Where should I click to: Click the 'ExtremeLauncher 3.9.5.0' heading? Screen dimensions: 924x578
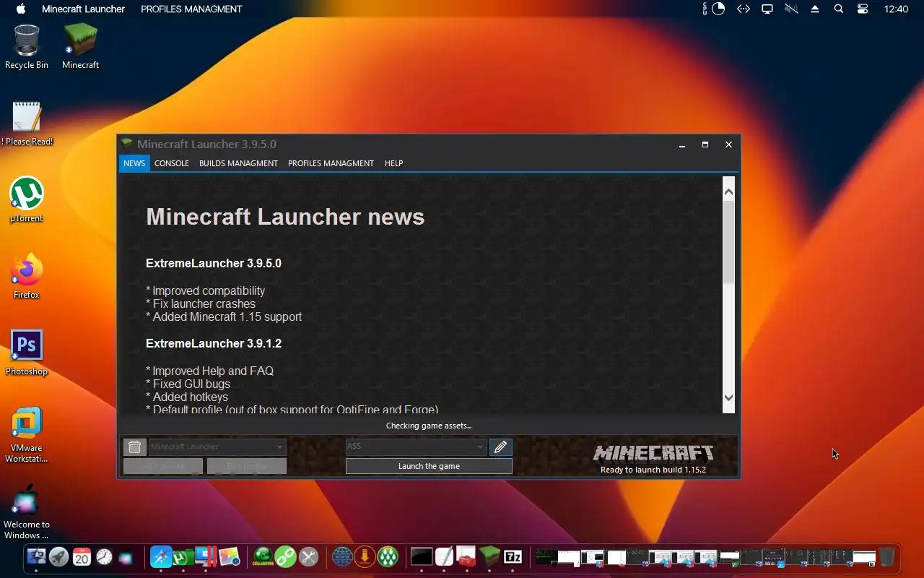[214, 263]
